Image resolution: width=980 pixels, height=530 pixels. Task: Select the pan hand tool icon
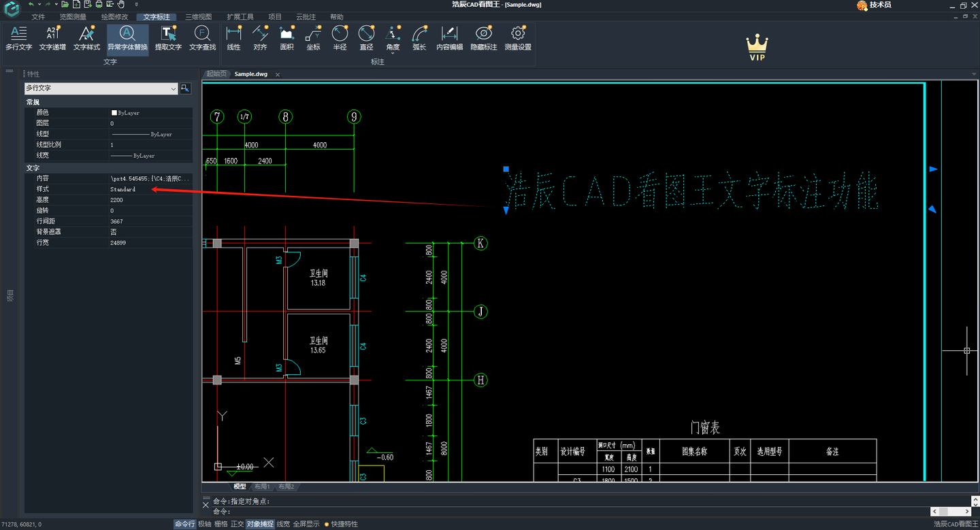121,4
